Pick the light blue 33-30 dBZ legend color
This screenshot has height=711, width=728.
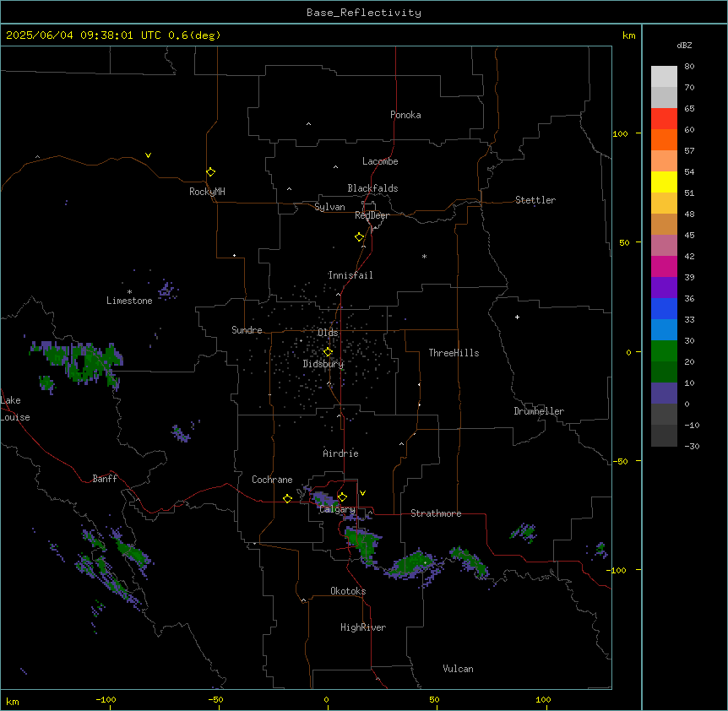(x=664, y=330)
